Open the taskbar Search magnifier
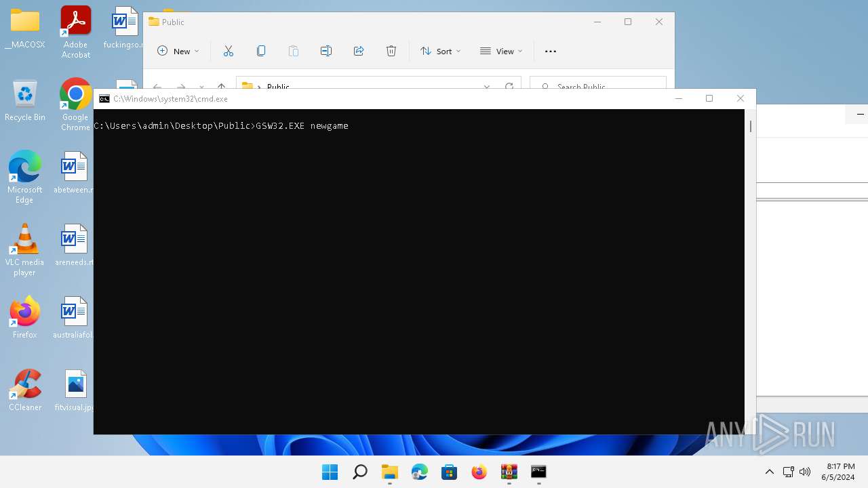868x488 pixels. point(360,472)
